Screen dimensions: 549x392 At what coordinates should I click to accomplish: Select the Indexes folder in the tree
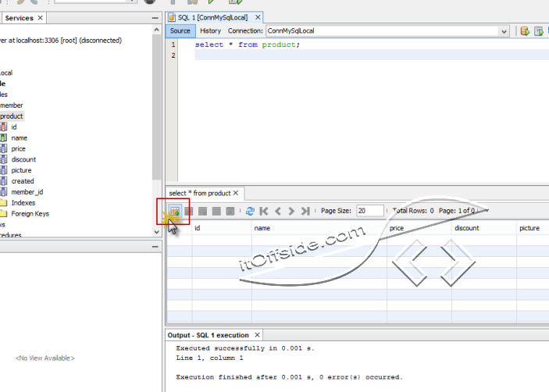[x=23, y=203]
